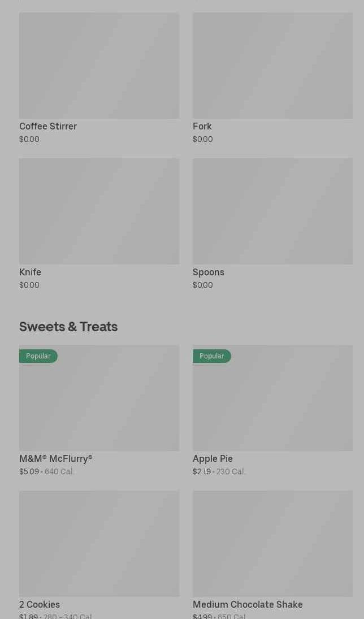Open the Coffee Stirrer item image
Image resolution: width=364 pixels, height=619 pixels.
[x=99, y=66]
